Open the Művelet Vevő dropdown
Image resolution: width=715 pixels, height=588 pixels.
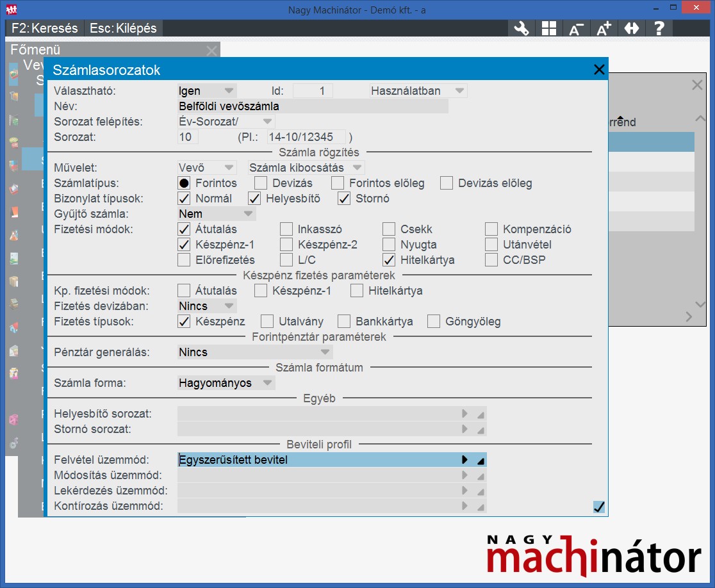[206, 168]
